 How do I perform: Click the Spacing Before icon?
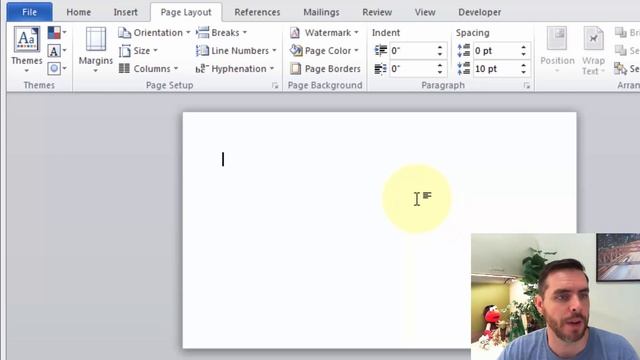click(464, 51)
